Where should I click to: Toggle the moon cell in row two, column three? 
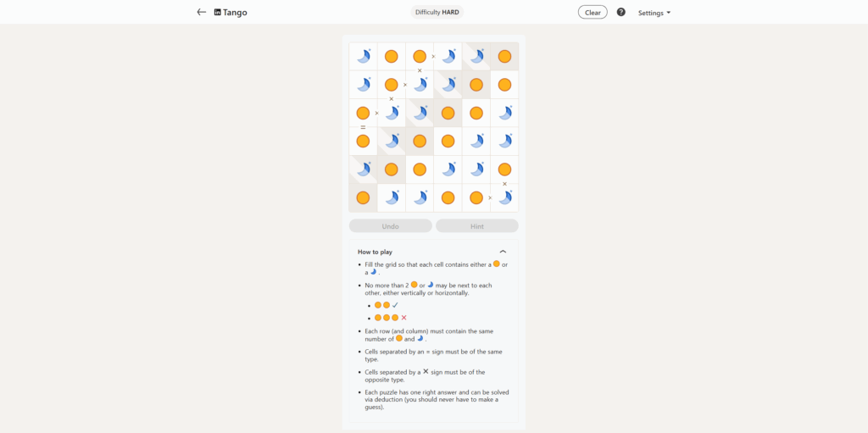[x=420, y=85]
